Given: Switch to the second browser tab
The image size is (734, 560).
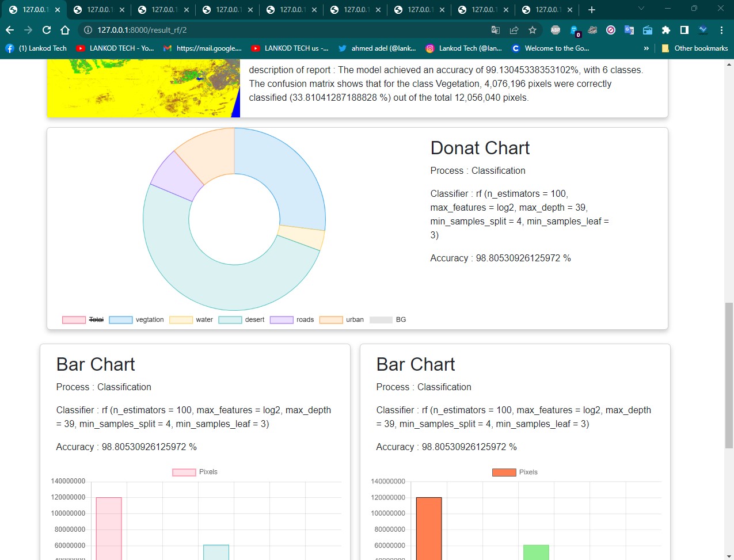Looking at the screenshot, I should point(99,10).
